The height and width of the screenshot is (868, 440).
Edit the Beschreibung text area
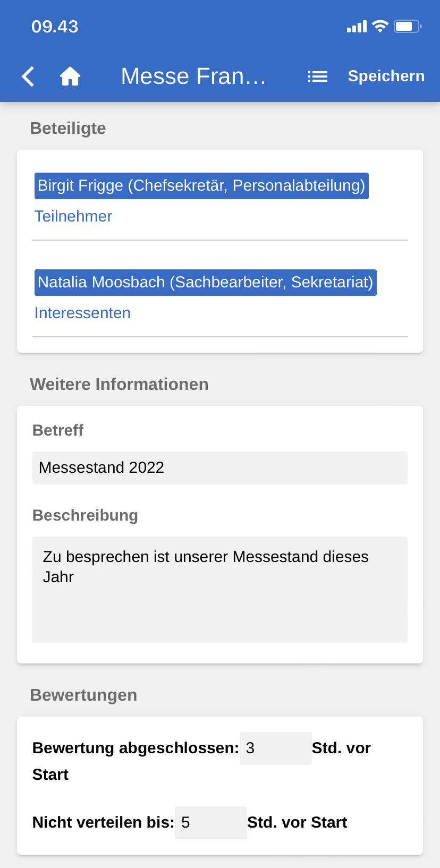219,589
